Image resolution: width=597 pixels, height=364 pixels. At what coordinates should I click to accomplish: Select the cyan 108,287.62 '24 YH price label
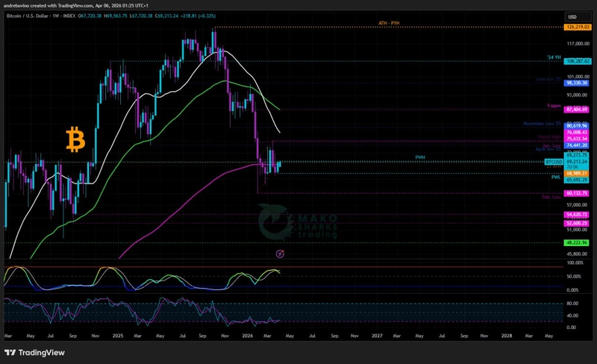[x=577, y=61]
